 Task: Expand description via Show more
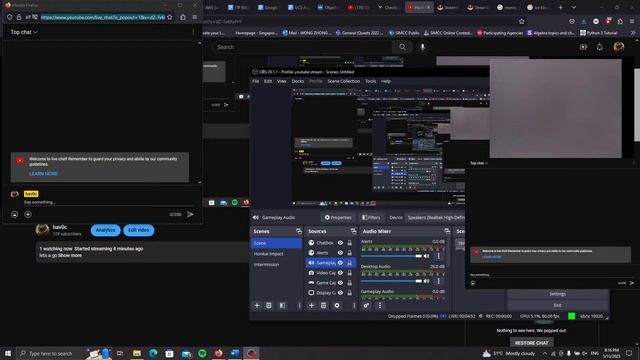[70, 256]
